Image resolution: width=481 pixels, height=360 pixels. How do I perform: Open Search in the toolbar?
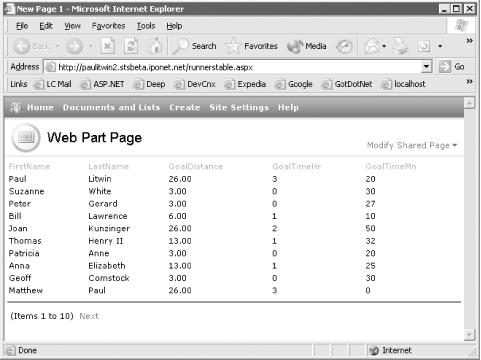point(195,46)
